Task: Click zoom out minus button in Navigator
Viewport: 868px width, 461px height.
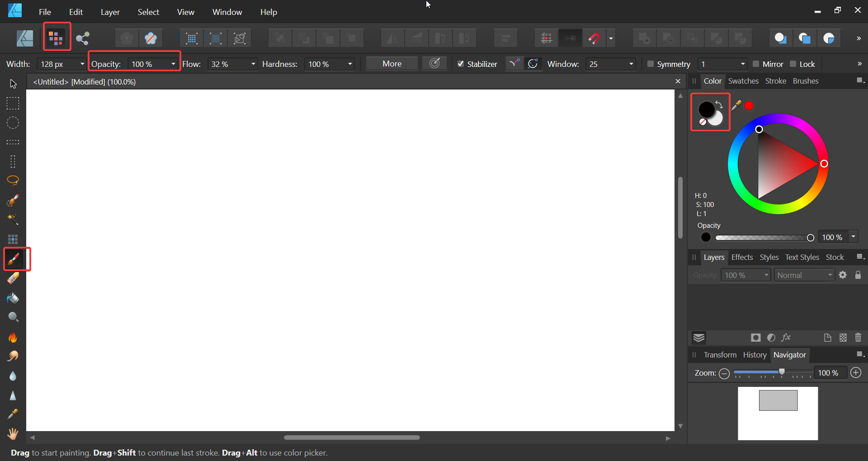Action: tap(724, 373)
